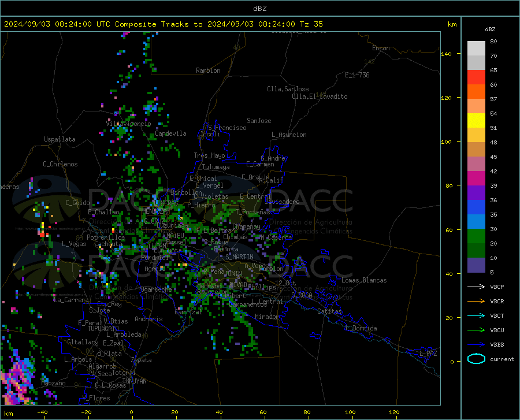520x420 pixels.
Task: Click the Potrerillos map label
Action: 106,237
